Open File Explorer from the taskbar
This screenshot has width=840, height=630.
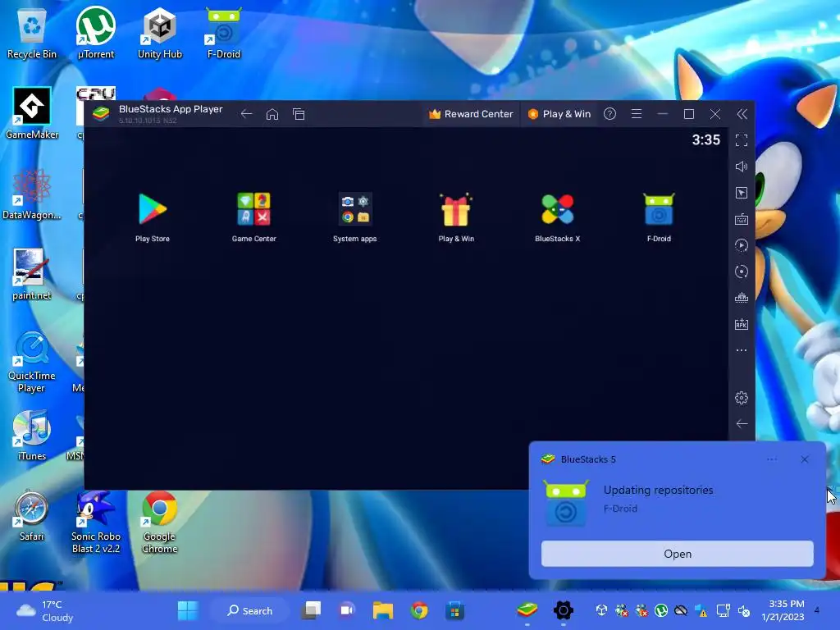383,610
